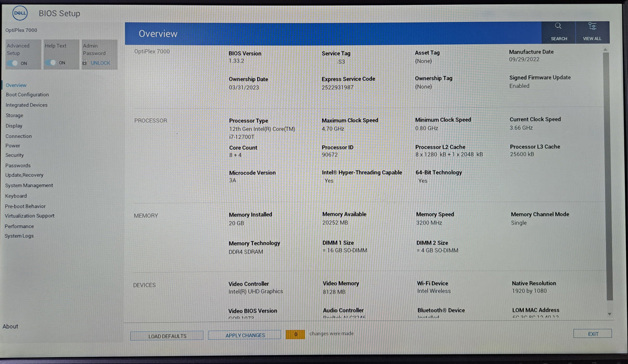Image resolution: width=628 pixels, height=364 pixels.
Task: Click About at the bottom left
Action: 10,327
